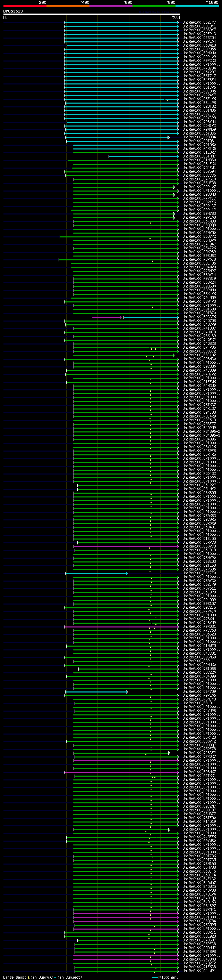Select the UniRef100_C6THM7 label

[199, 156]
